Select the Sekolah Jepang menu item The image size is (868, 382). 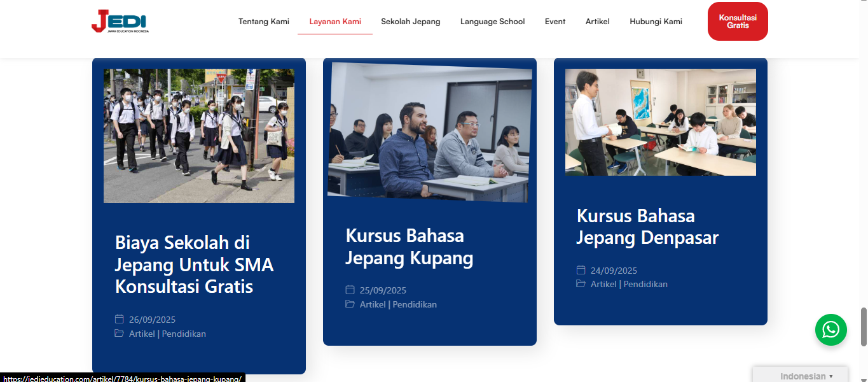(x=410, y=21)
